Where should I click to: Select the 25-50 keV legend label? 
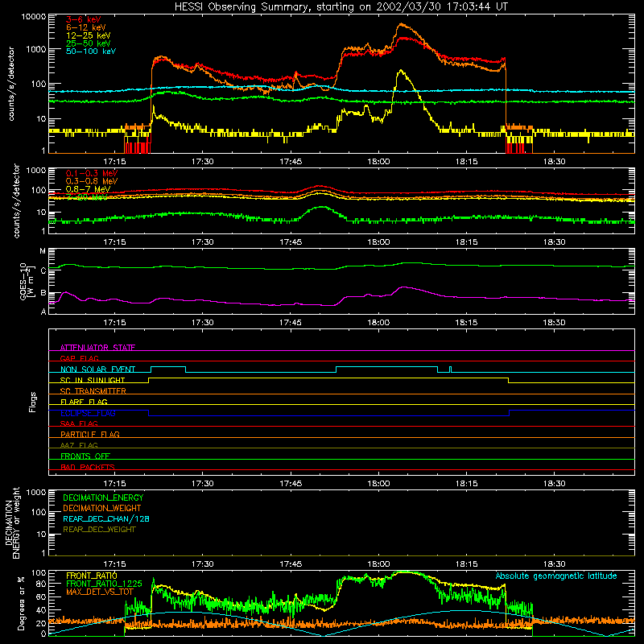coord(88,43)
